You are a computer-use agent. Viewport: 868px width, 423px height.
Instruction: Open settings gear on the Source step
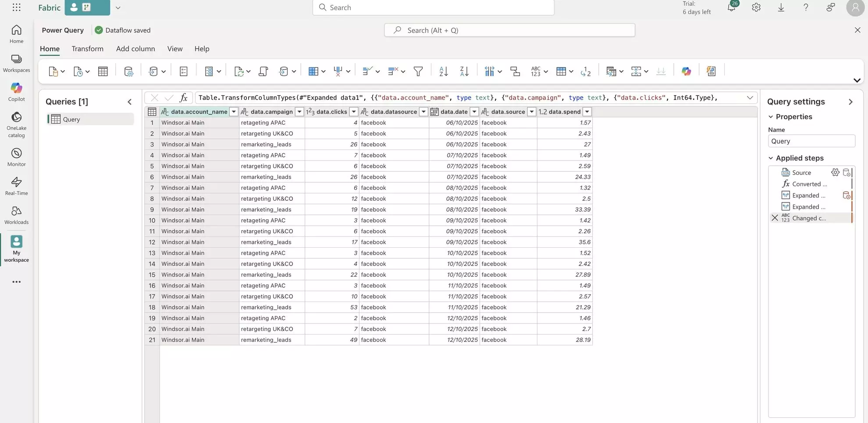[834, 172]
